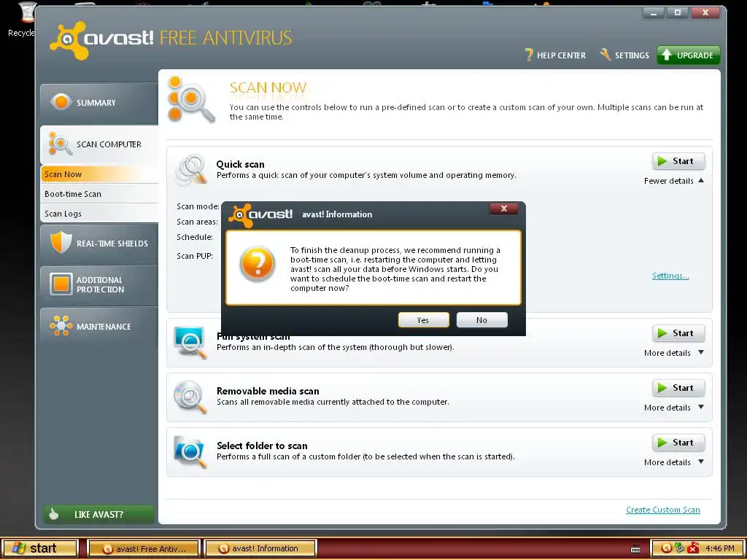Screen dimensions: 747x560
Task: Click the 4:46 PM clock in tray
Action: 720,548
